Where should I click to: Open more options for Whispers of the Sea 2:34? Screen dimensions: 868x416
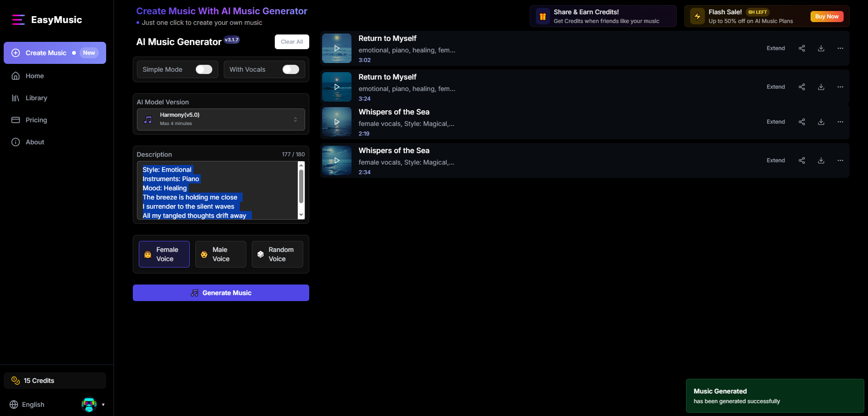click(840, 160)
